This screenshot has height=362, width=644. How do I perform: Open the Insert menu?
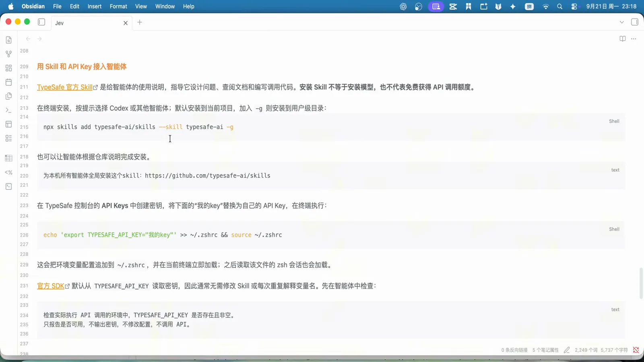[x=95, y=6]
